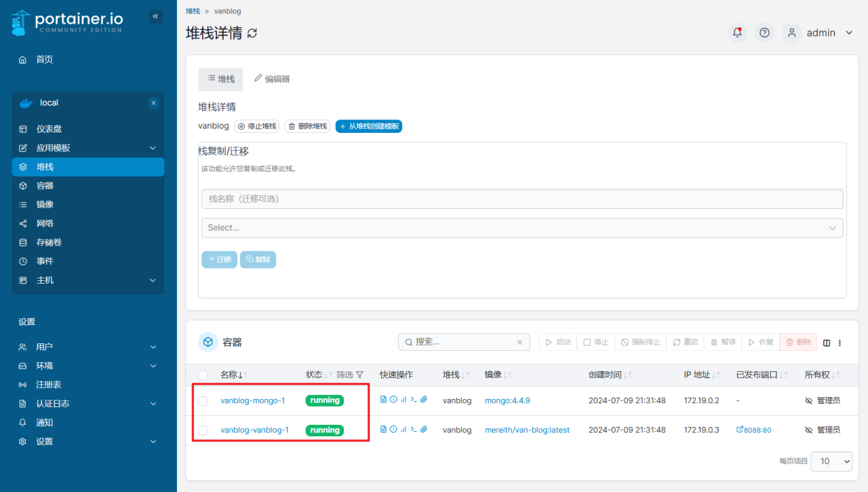
Task: Open the notification bell
Action: click(737, 32)
